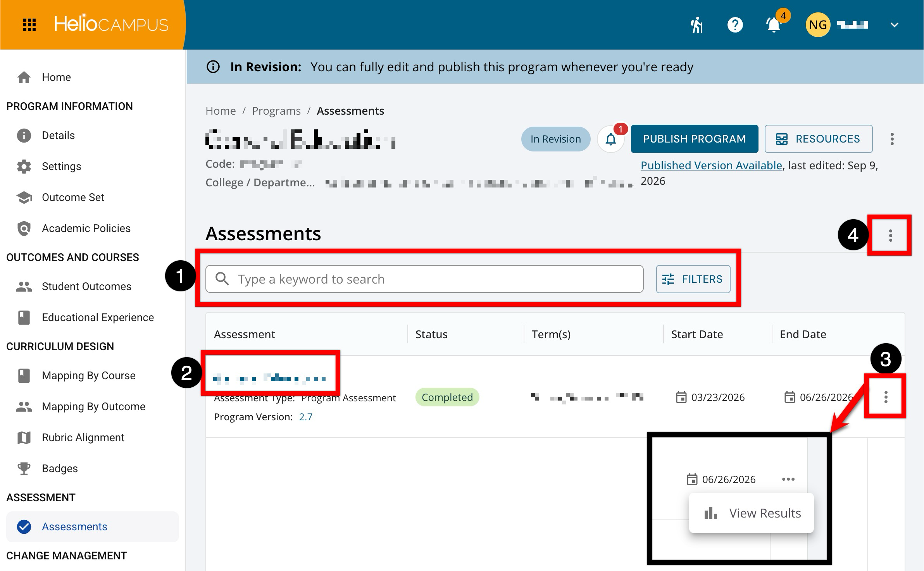Viewport: 924px width, 571px height.
Task: Open Badges in the sidebar
Action: (60, 468)
